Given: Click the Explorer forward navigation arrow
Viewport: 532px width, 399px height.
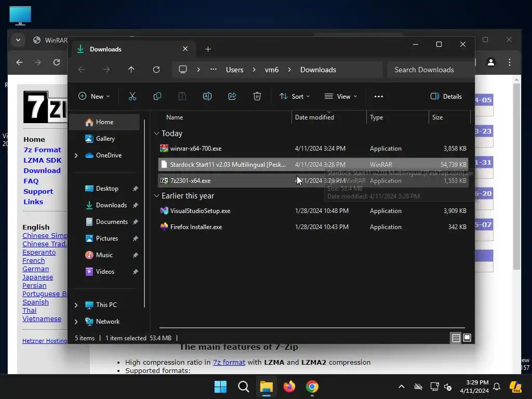Looking at the screenshot, I should pyautogui.click(x=107, y=70).
